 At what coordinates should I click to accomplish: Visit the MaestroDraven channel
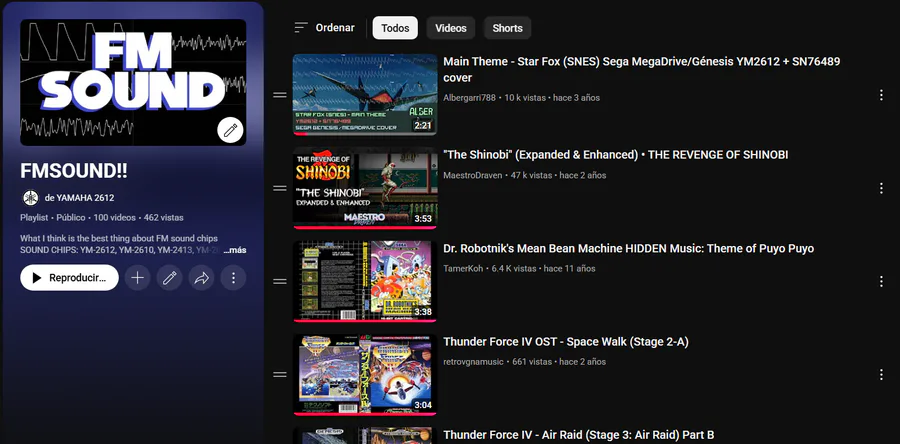point(472,175)
